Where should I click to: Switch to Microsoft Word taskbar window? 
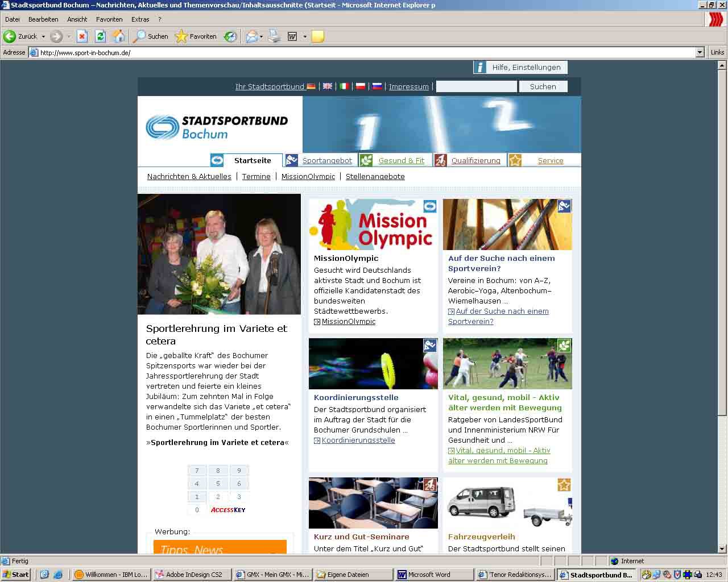(x=434, y=575)
